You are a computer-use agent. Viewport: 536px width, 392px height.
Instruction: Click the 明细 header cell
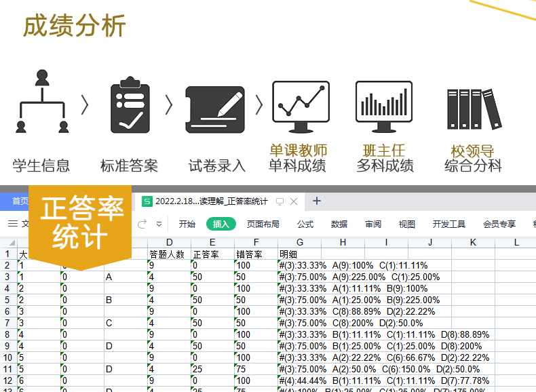tap(299, 254)
